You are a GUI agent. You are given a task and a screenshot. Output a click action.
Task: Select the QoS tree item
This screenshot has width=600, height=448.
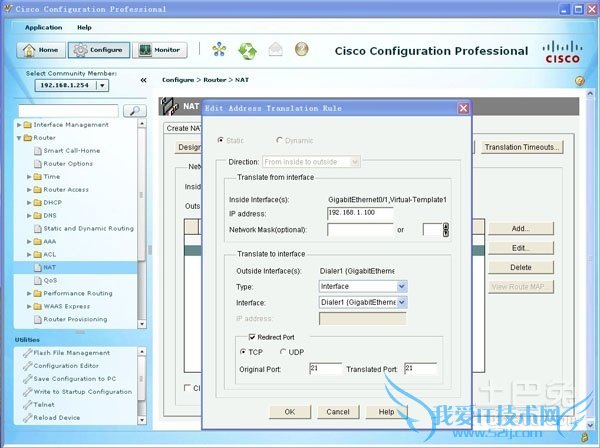[50, 280]
